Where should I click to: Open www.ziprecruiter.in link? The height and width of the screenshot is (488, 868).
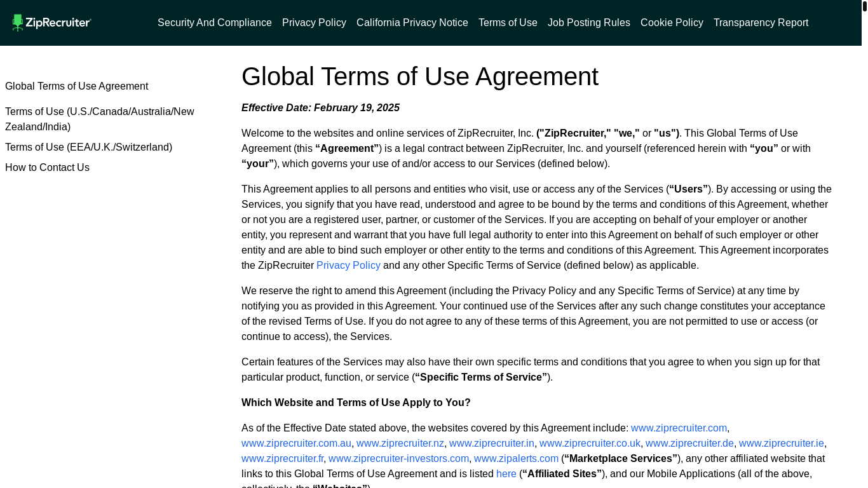coord(492,444)
